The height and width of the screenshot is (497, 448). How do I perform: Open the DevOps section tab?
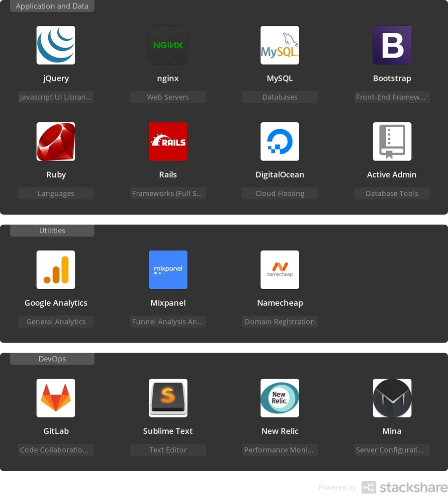pos(52,359)
